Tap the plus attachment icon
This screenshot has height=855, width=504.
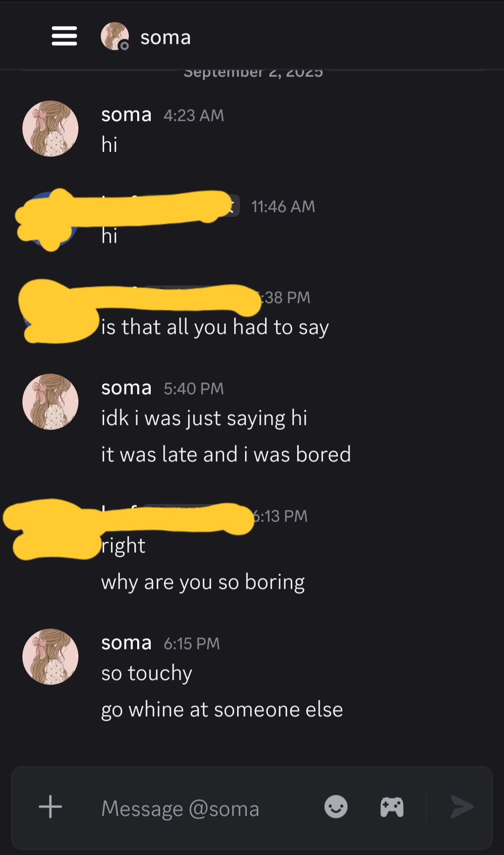[50, 806]
